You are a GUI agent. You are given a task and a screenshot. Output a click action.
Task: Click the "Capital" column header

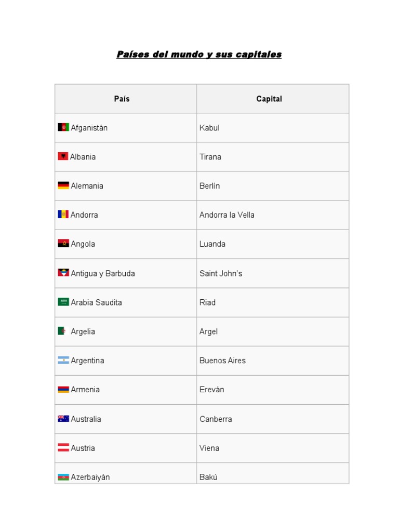point(269,99)
